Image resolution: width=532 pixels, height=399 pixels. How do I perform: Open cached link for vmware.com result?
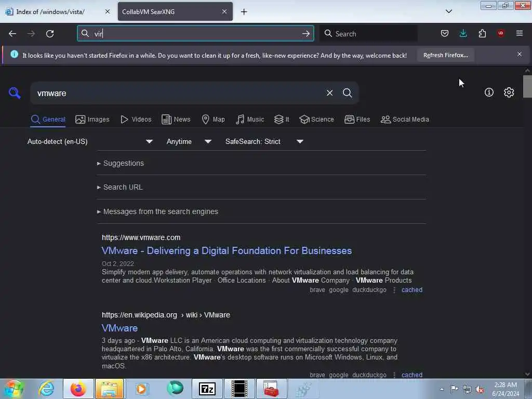click(x=412, y=290)
